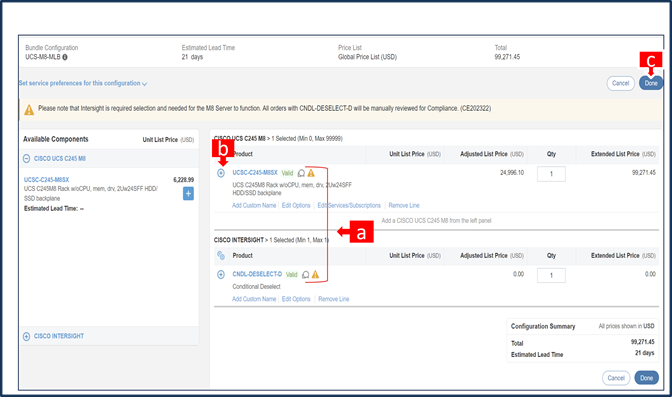Expand the CNDL-DESELECT-D product row
Image resolution: width=672 pixels, height=397 pixels.
[x=221, y=274]
